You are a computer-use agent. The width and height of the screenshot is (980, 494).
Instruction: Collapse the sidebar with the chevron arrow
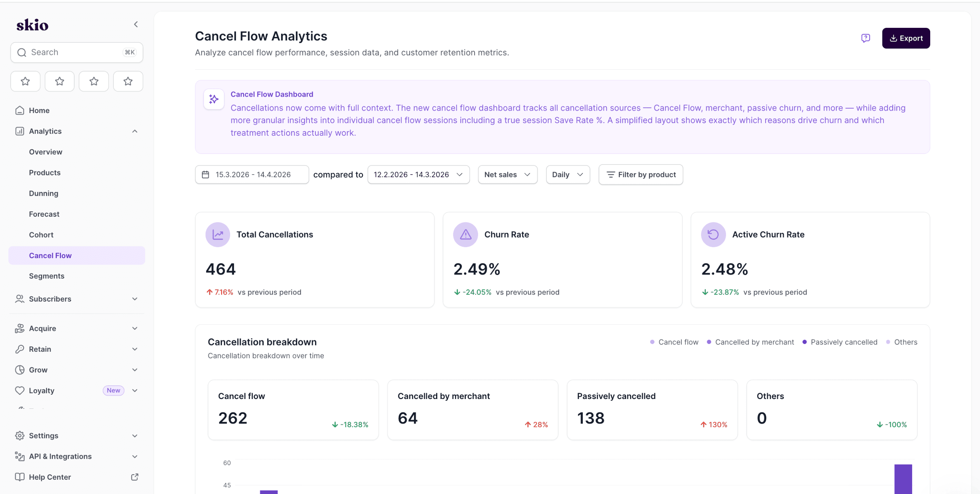click(x=136, y=24)
